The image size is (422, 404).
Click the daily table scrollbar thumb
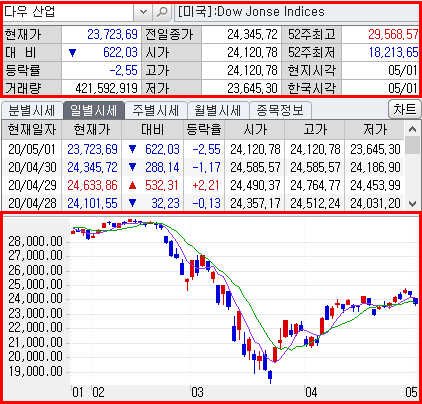413,145
